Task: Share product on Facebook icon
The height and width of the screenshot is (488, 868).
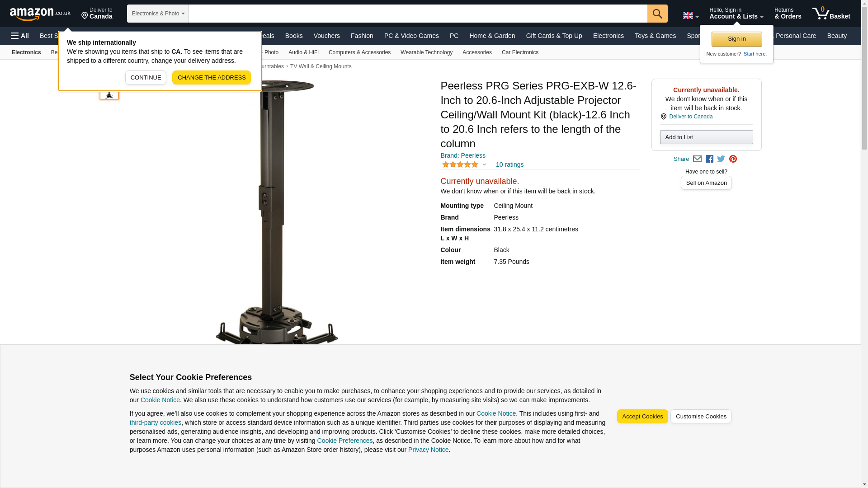Action: (709, 159)
